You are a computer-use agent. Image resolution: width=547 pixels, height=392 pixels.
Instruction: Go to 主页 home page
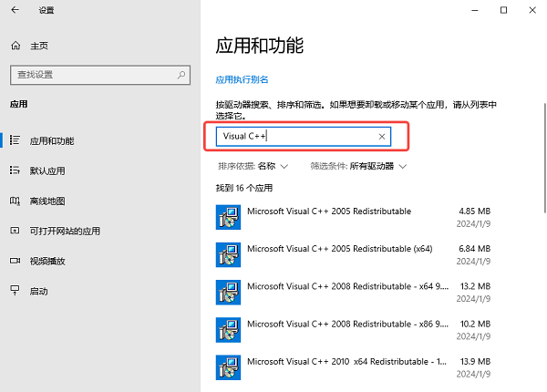coord(38,46)
